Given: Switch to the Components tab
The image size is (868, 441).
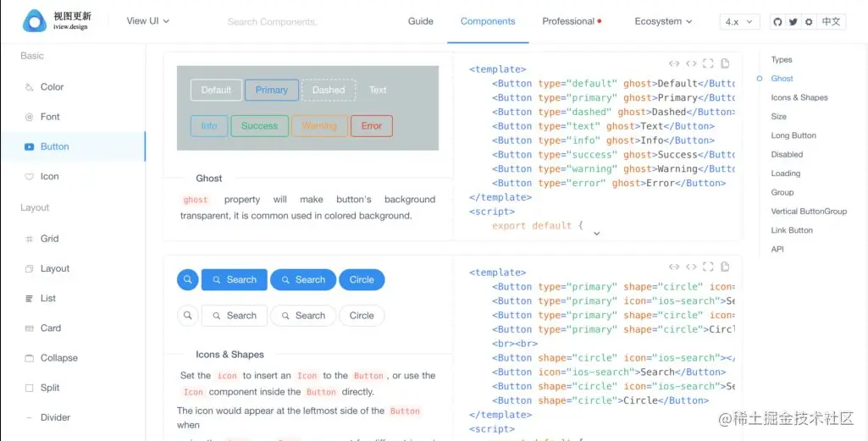Looking at the screenshot, I should click(x=488, y=21).
